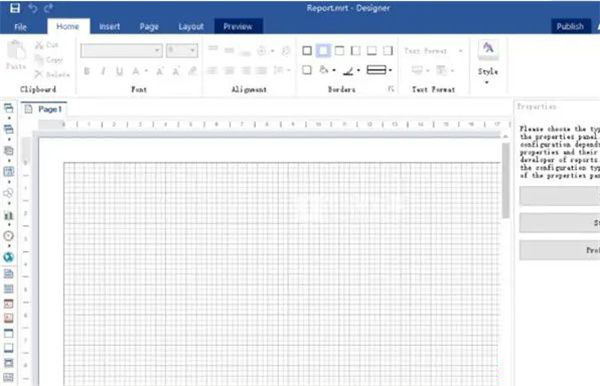This screenshot has width=600, height=386.
Task: Open the font size combo box
Action: [x=182, y=50]
